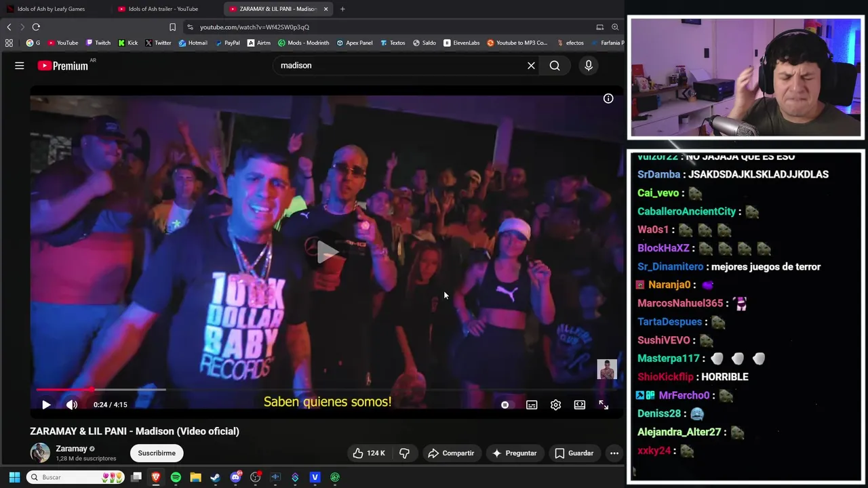This screenshot has width=868, height=488.
Task: Click the 'mejores juegos de terror' chat message
Action: point(766,267)
